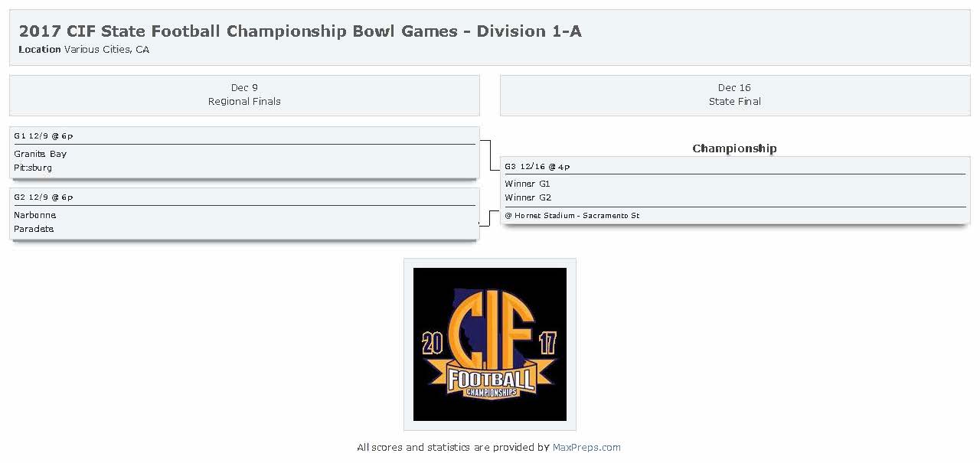Select the G2 12/9 @ 6p game label
The height and width of the screenshot is (463, 980).
44,197
